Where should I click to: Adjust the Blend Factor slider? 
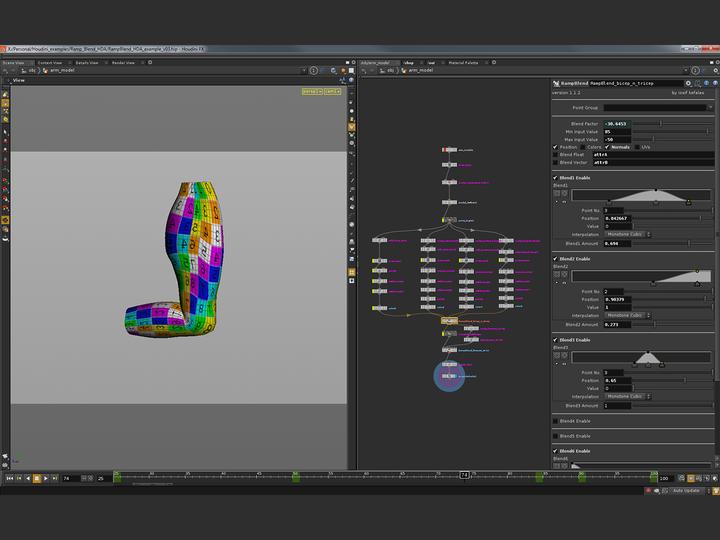click(660, 123)
